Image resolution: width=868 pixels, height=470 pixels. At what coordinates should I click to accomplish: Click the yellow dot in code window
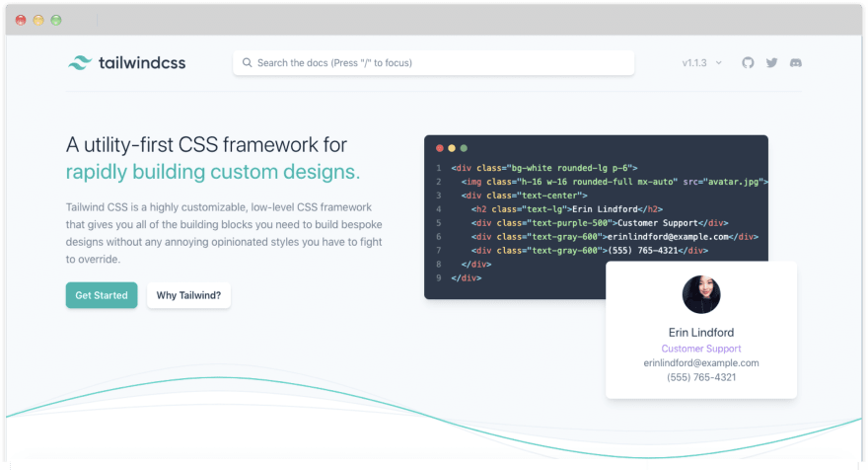[x=452, y=148]
